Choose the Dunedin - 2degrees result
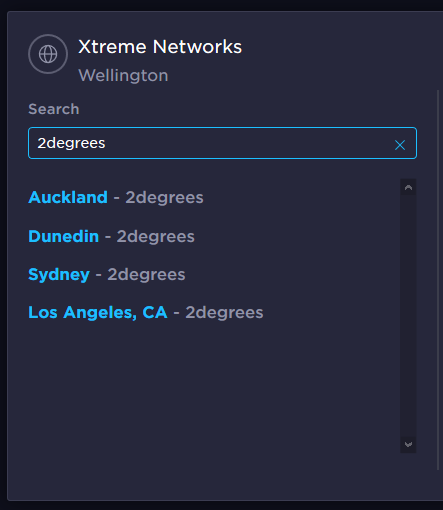This screenshot has width=443, height=510. (x=111, y=236)
